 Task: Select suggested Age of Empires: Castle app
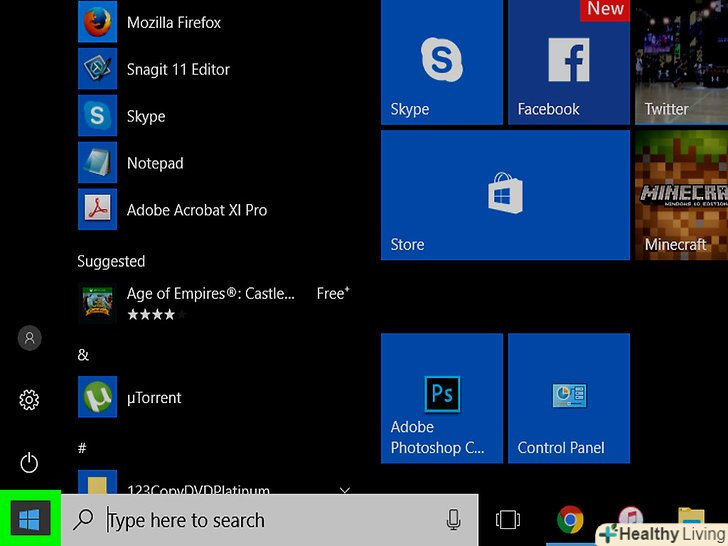[x=210, y=303]
